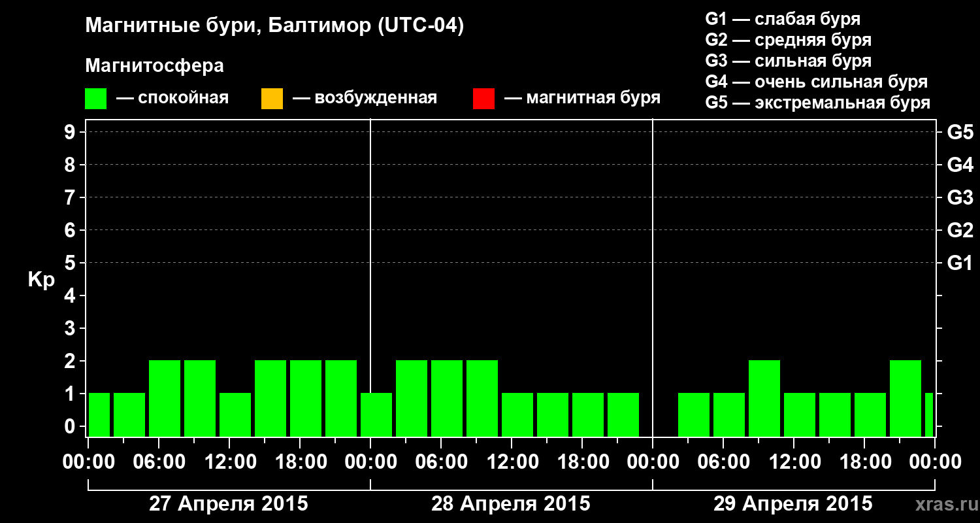The height and width of the screenshot is (523, 980).
Task: Click the 'G3' right-axis label
Action: (960, 197)
